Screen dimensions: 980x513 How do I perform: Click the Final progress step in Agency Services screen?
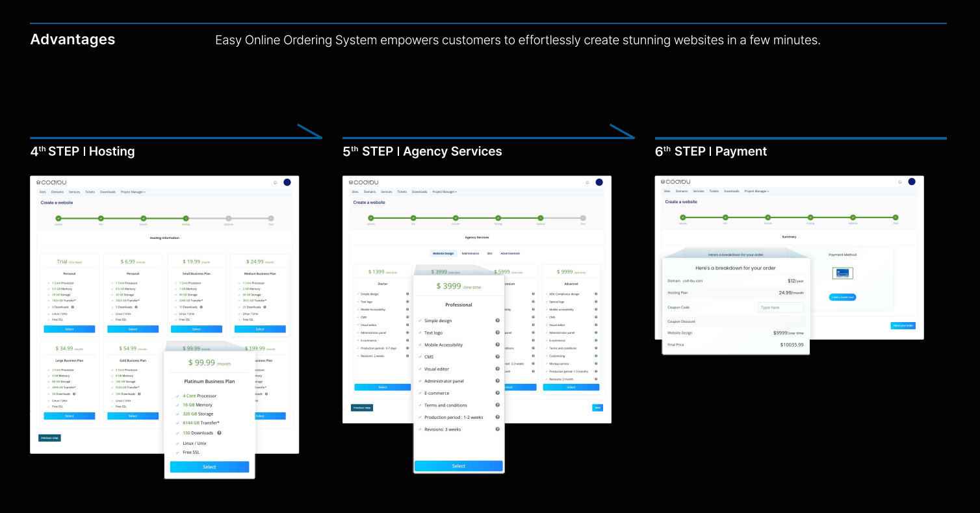pyautogui.click(x=583, y=218)
